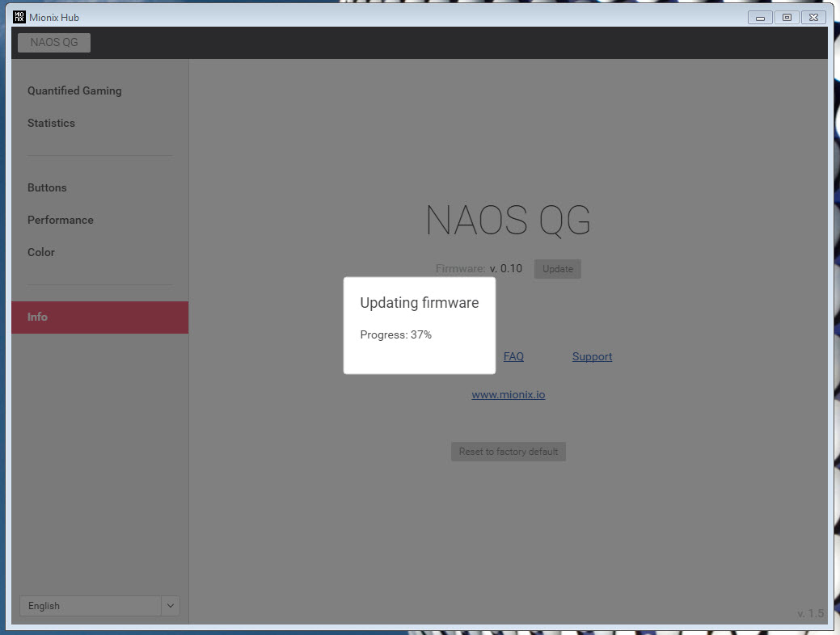
Task: Select the NAOS QG device tab
Action: 54,42
